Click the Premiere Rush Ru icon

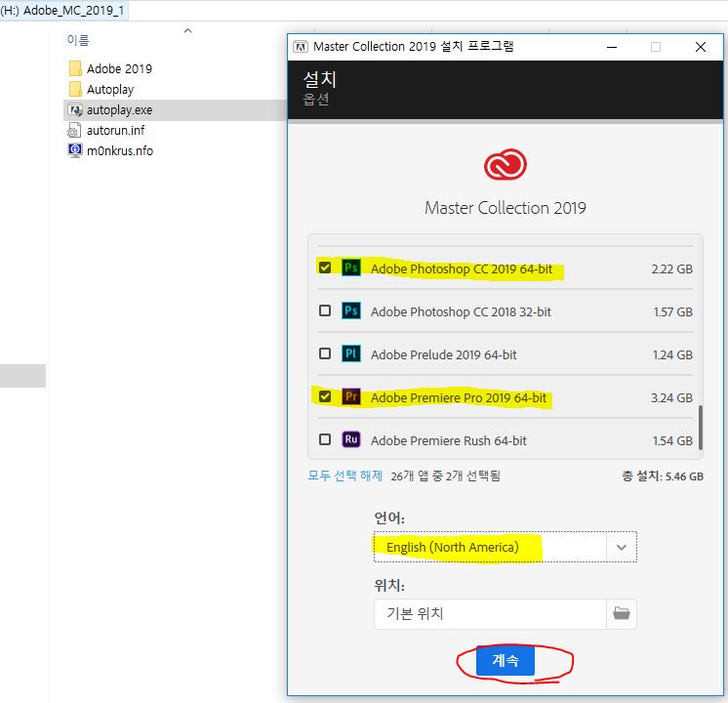click(x=351, y=439)
